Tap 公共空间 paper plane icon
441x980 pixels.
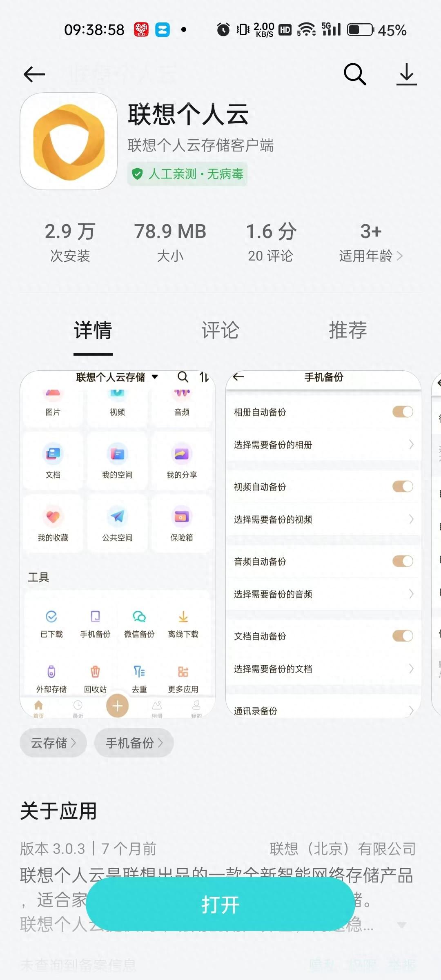[x=117, y=516]
